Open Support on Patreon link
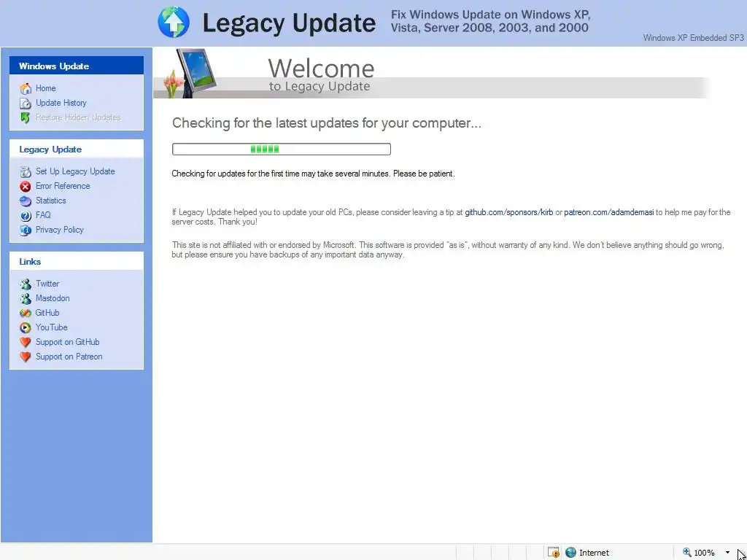This screenshot has width=747, height=560. (69, 357)
